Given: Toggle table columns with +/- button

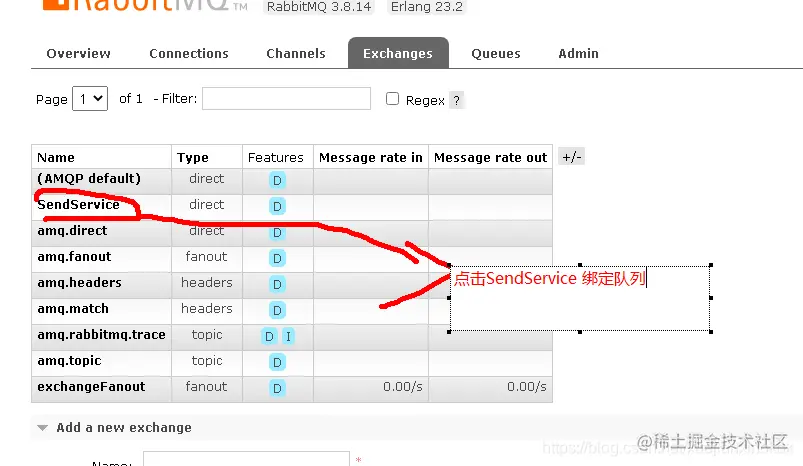Looking at the screenshot, I should (571, 157).
